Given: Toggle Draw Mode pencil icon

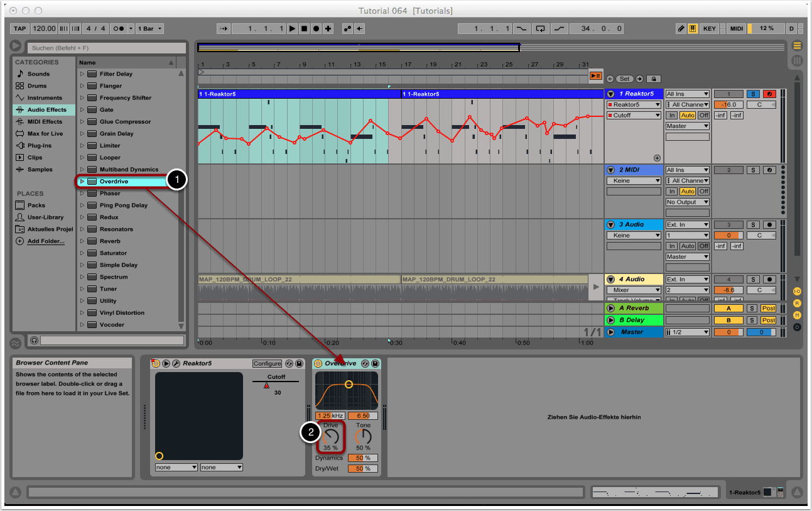Looking at the screenshot, I should point(681,28).
